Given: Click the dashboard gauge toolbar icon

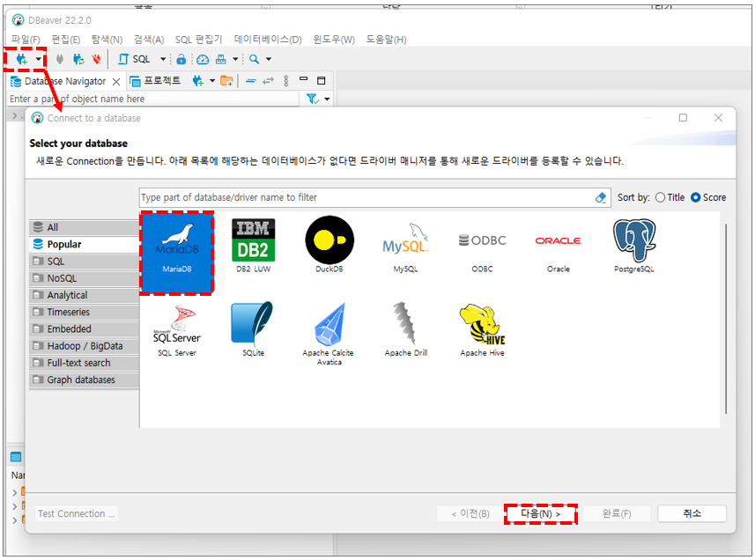Looking at the screenshot, I should pos(203,59).
